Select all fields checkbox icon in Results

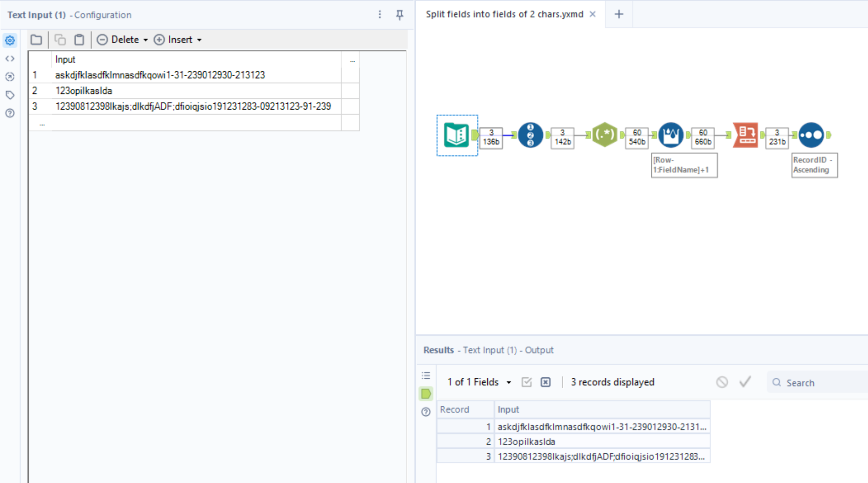[x=526, y=382]
